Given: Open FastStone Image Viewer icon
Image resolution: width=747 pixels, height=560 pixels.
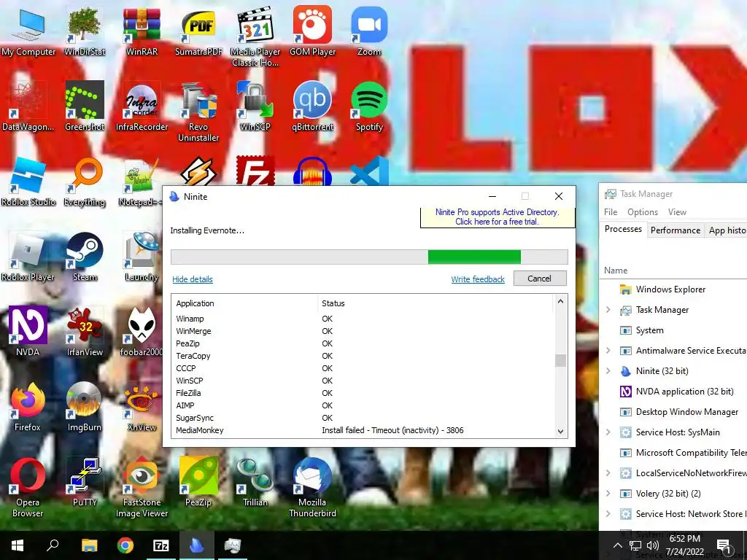Looking at the screenshot, I should point(142,487).
